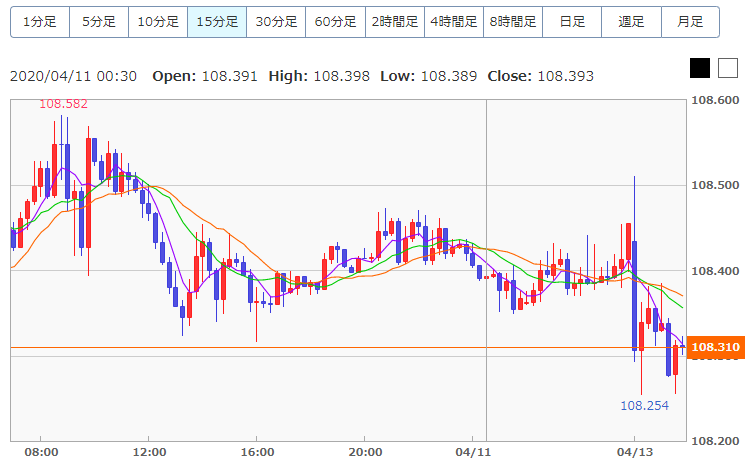Image resolution: width=751 pixels, height=466 pixels.
Task: Switch chart to 30分足
Action: point(276,21)
